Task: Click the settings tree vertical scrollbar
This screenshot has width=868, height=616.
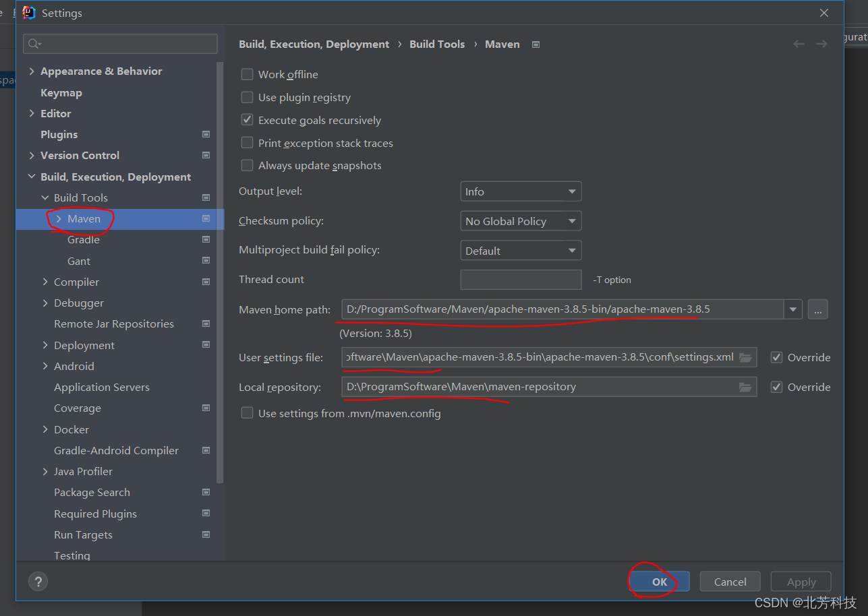Action: click(x=220, y=273)
